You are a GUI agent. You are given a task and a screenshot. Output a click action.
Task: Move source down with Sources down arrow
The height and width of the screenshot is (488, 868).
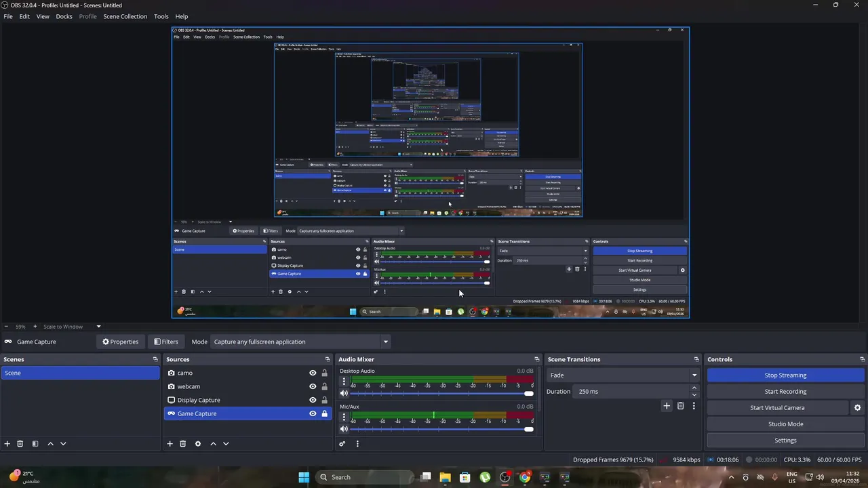coord(226,444)
